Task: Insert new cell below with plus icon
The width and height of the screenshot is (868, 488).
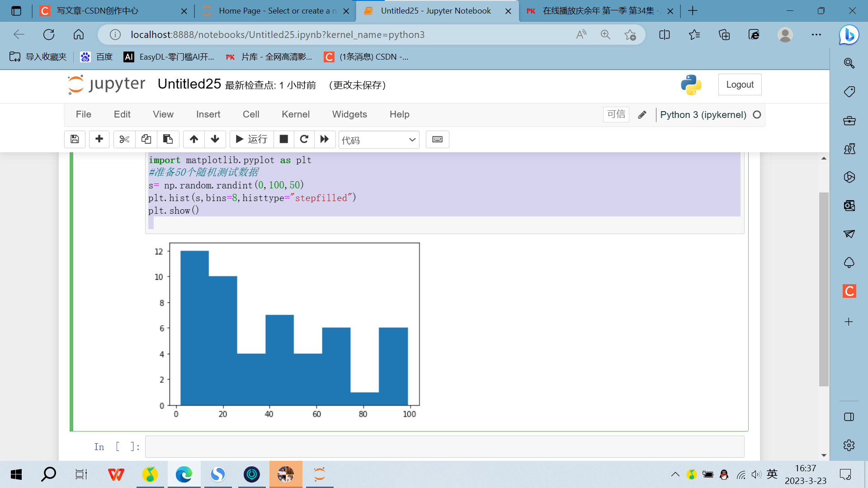Action: (99, 139)
